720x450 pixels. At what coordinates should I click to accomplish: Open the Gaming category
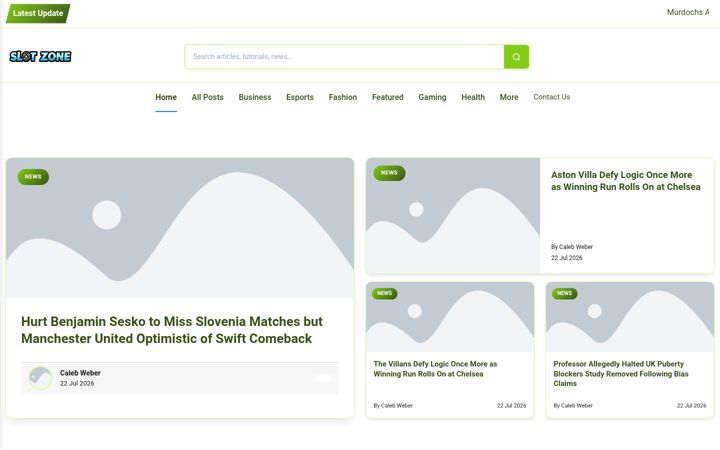(432, 97)
